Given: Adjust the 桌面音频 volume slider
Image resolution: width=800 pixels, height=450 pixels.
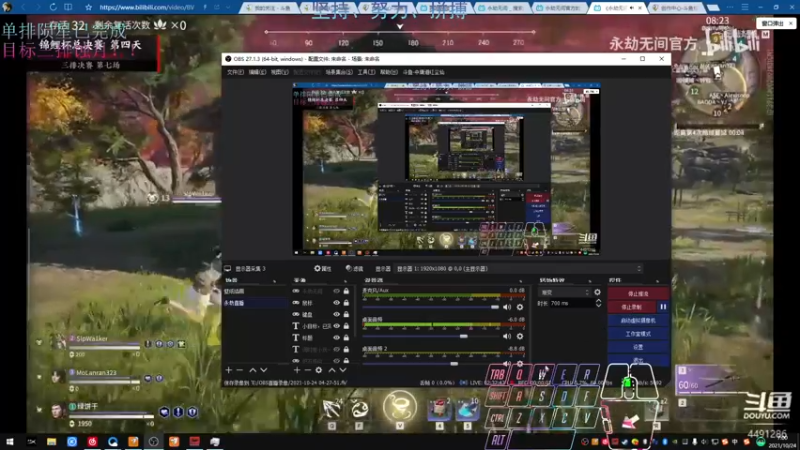Looking at the screenshot, I should tap(431, 336).
